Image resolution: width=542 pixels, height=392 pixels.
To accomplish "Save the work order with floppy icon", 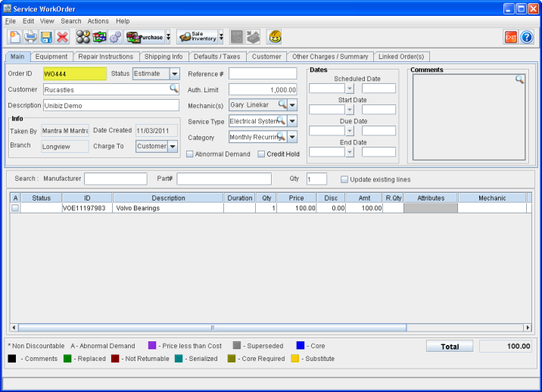I will 46,37.
